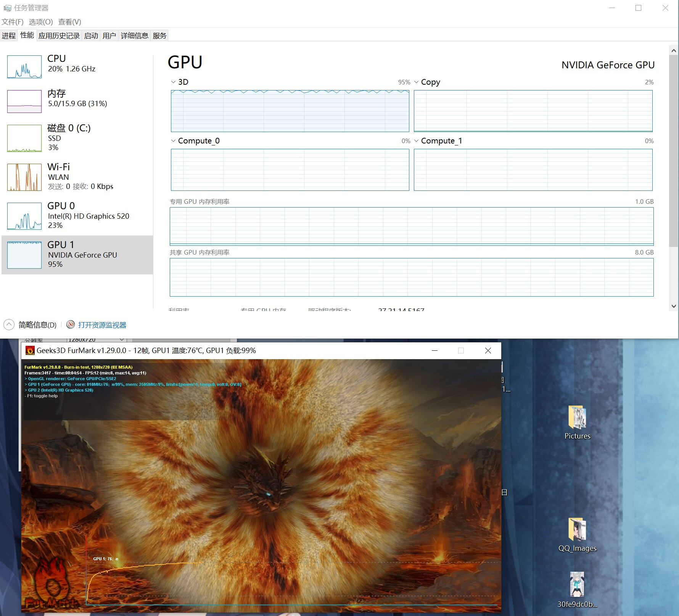Screen dimensions: 679x616
Task: Switch to the 用户 tab
Action: pyautogui.click(x=109, y=35)
